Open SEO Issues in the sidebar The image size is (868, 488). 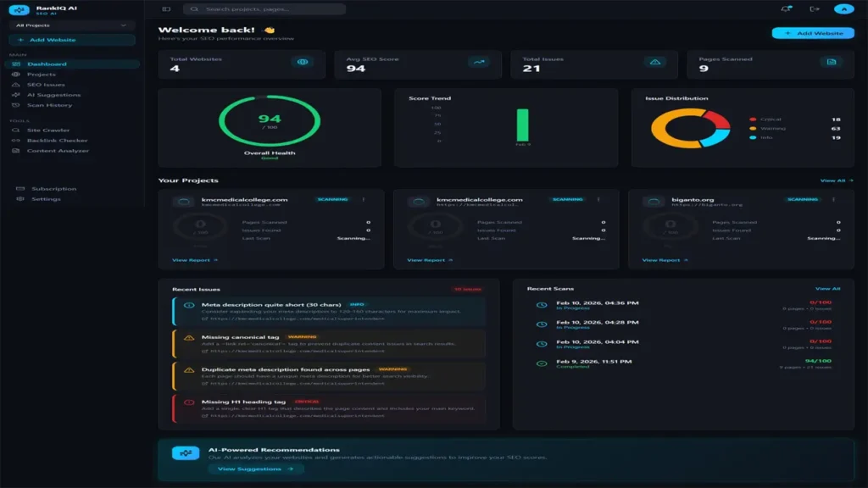72,85
